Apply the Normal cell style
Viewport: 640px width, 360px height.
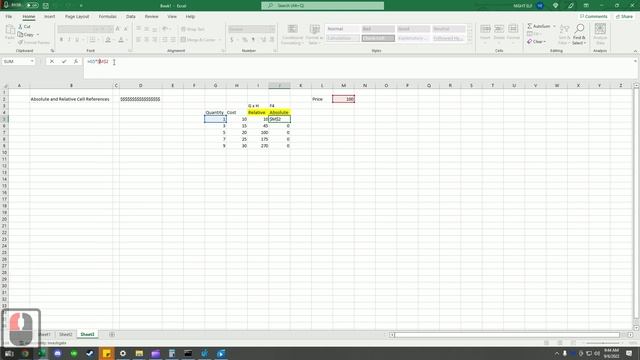click(342, 29)
